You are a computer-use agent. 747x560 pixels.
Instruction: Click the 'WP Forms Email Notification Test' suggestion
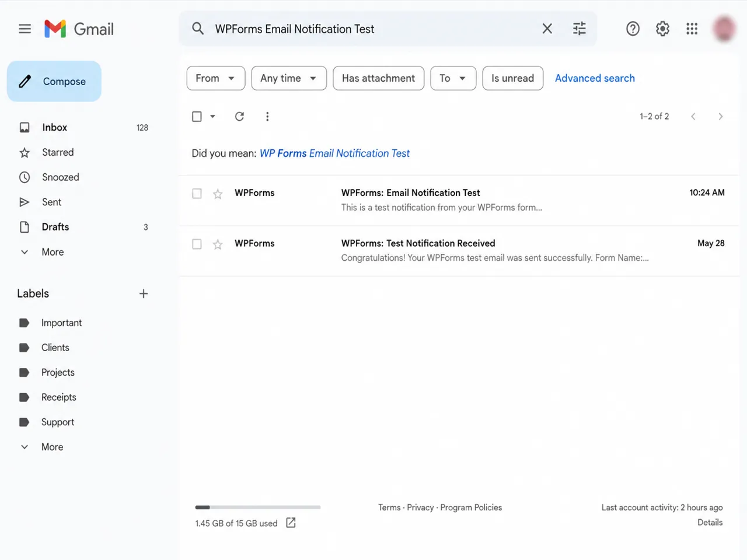334,153
